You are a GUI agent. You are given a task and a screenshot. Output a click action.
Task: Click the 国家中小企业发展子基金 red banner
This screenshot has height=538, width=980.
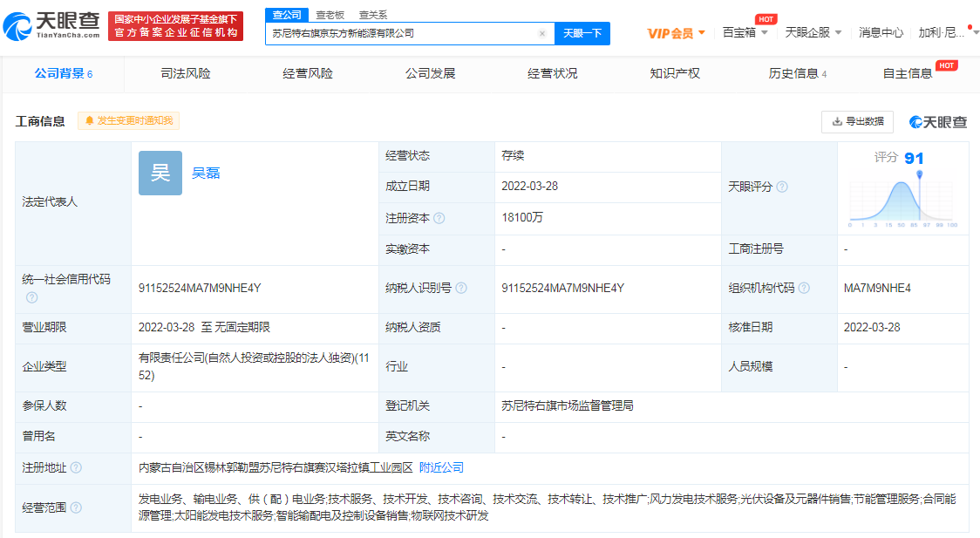point(175,26)
